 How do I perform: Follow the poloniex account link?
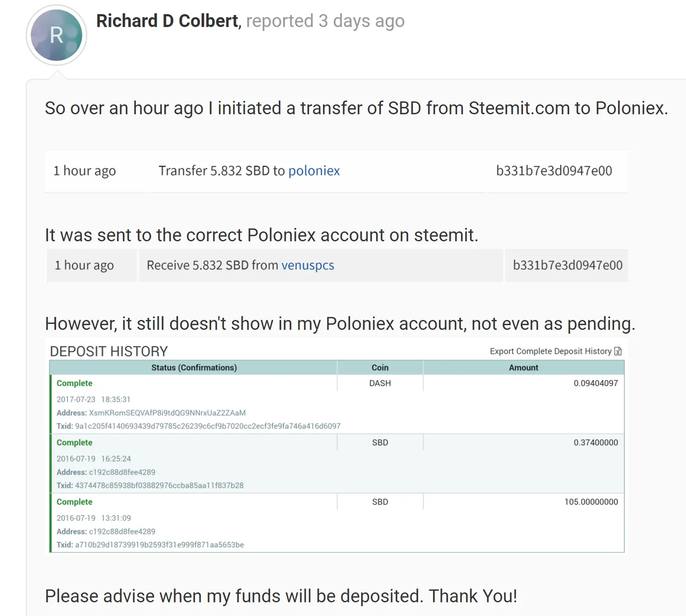[x=314, y=171]
